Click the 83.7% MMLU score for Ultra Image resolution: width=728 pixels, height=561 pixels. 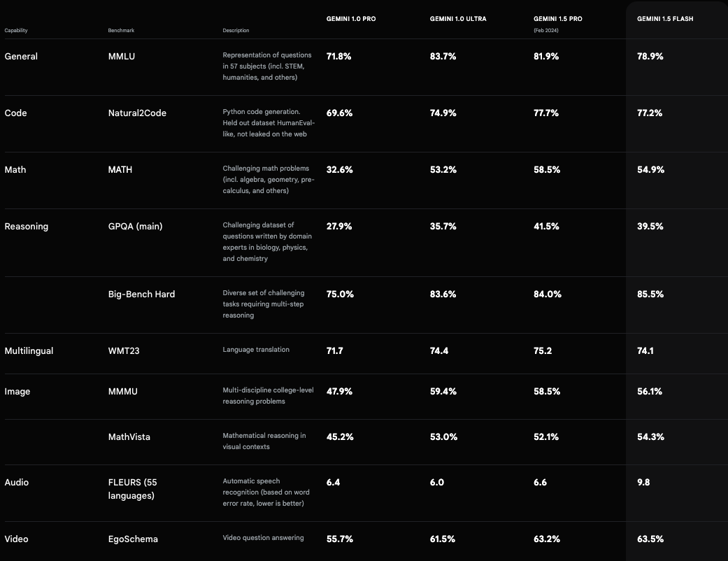pos(443,57)
